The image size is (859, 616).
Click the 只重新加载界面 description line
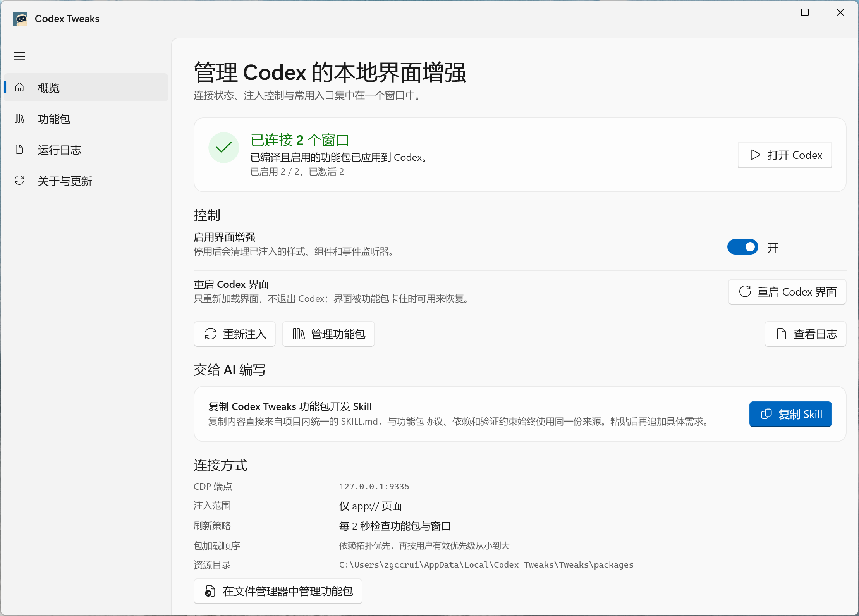pyautogui.click(x=332, y=299)
